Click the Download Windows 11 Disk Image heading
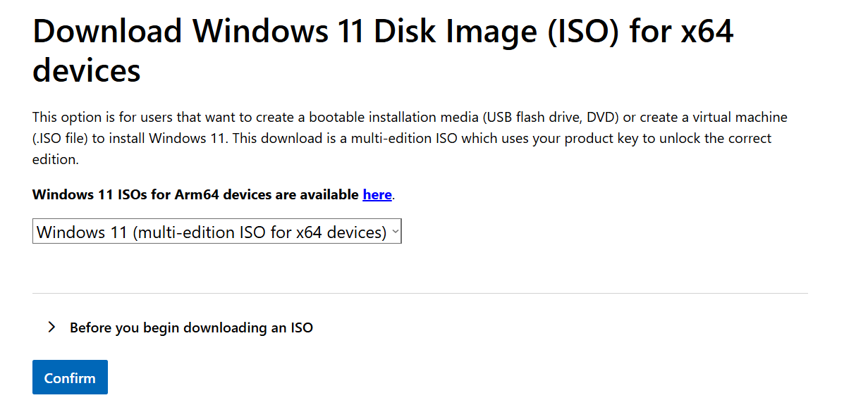Viewport: 868px width, 412px height. (383, 51)
